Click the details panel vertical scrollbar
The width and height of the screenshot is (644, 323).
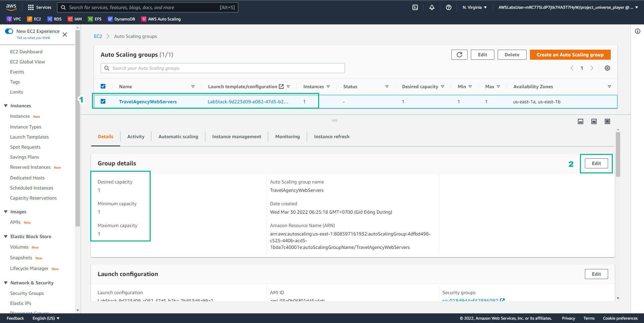click(618, 154)
